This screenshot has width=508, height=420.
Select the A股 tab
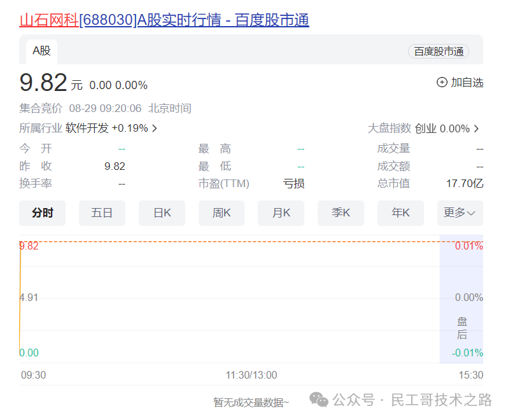[x=41, y=51]
